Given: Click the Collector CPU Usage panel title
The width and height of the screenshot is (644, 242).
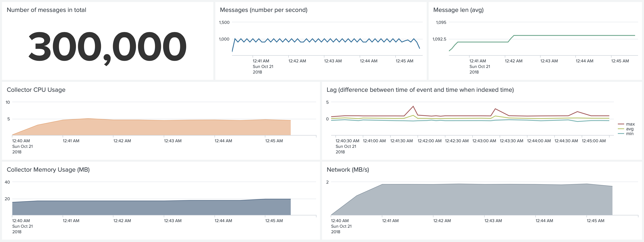Looking at the screenshot, I should pos(36,90).
